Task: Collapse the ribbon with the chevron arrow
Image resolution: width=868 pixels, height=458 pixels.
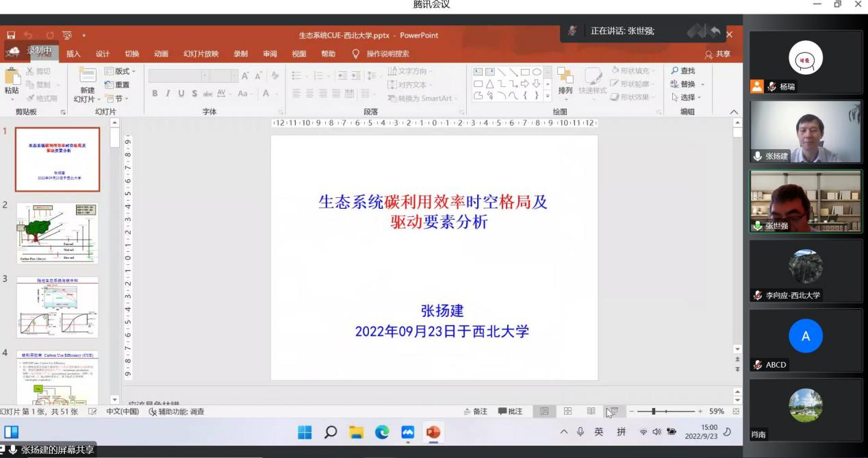Action: pos(734,112)
